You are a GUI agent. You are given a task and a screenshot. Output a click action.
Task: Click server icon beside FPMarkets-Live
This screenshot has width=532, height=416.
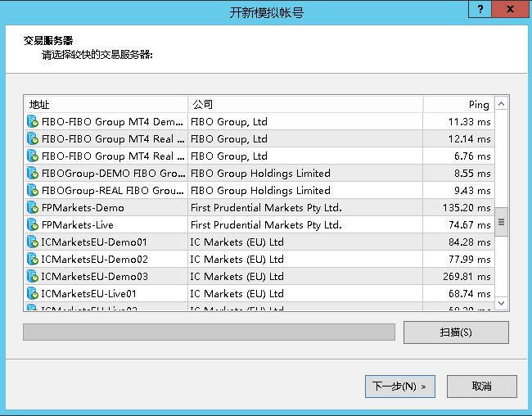pos(33,225)
